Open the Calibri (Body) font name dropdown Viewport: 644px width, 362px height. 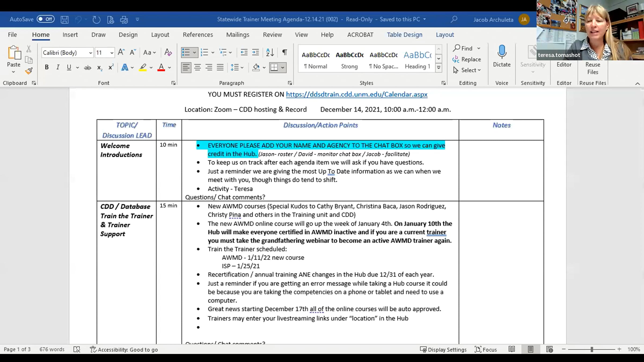click(x=90, y=53)
